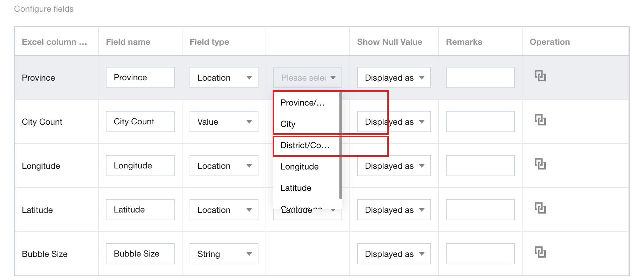Click the copy icon in Province row

point(540,76)
